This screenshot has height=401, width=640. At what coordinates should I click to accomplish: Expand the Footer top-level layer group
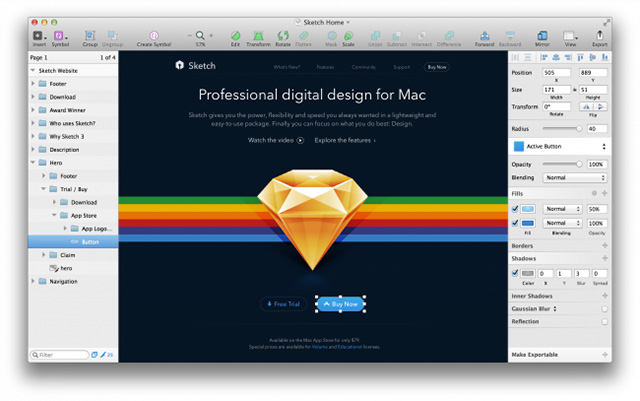click(33, 84)
